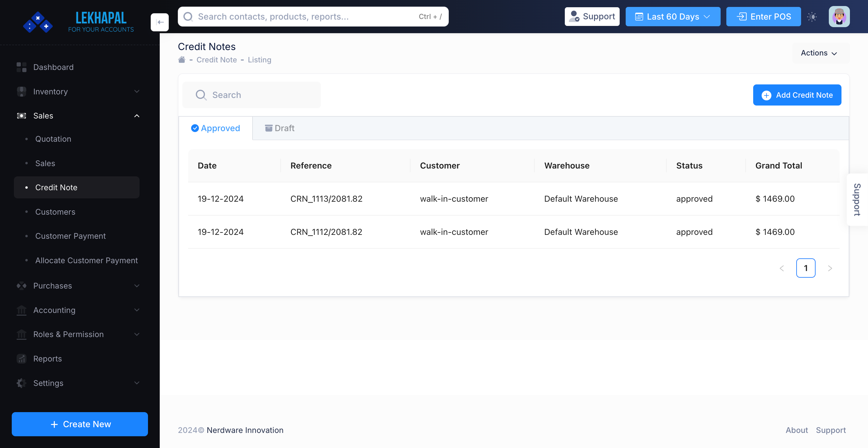This screenshot has width=868, height=448.
Task: Open the About link in footer
Action: [x=797, y=430]
